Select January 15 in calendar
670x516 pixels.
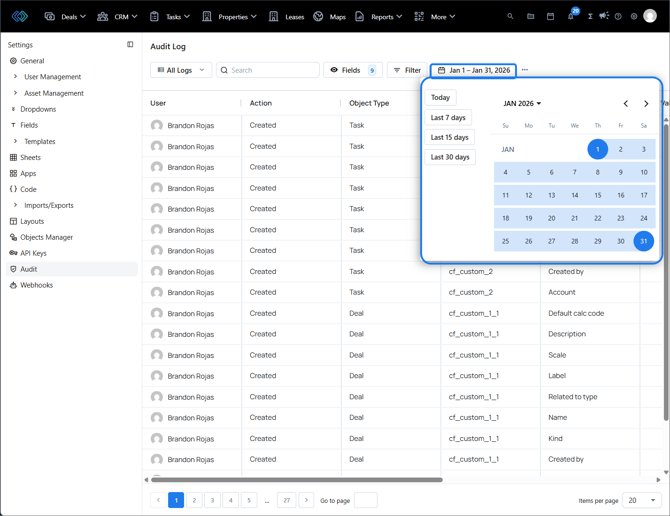[x=597, y=195]
